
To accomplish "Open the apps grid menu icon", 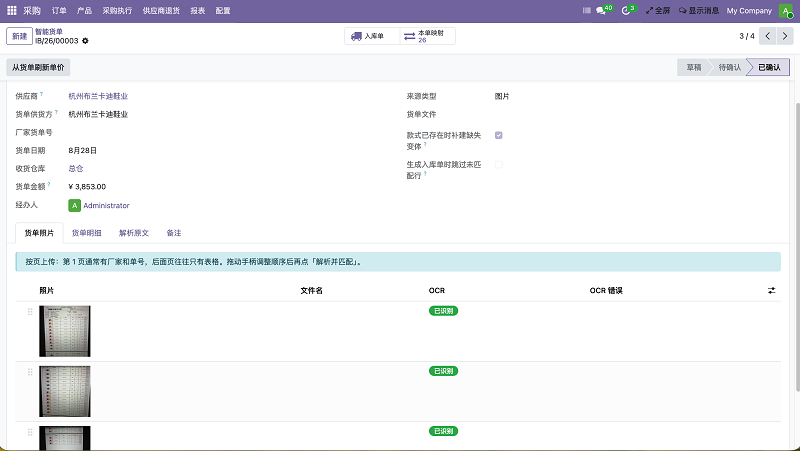I will point(11,10).
